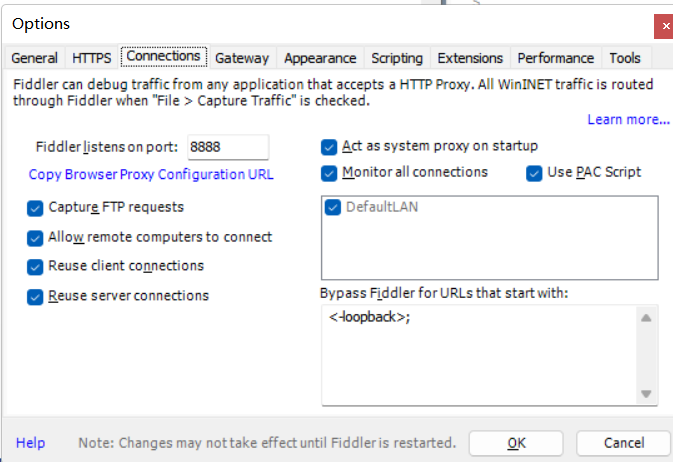The image size is (673, 462).
Task: Toggle Capture FTP requests checkbox
Action: (36, 208)
